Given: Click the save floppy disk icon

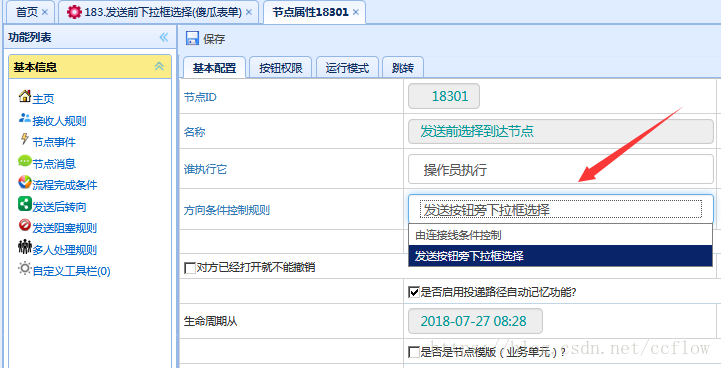Looking at the screenshot, I should tap(192, 38).
